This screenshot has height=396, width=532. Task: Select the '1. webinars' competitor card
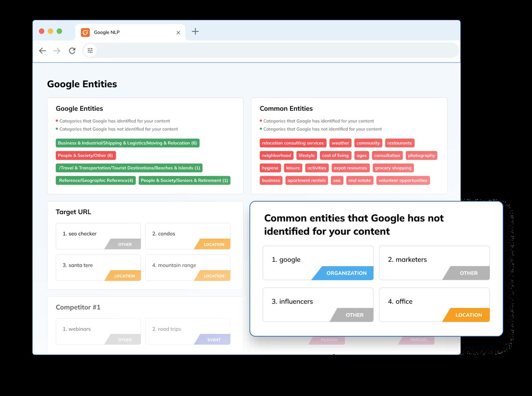point(98,331)
